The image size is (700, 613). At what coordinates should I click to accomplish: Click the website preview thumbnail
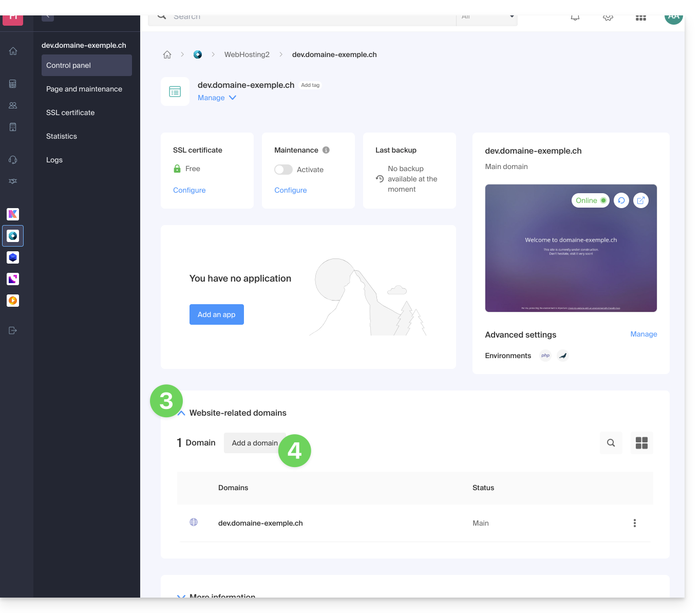[571, 257]
